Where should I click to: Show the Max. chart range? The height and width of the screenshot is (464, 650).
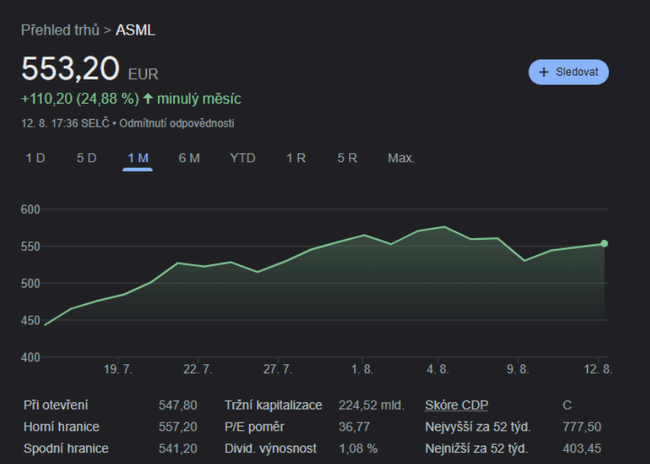[401, 158]
